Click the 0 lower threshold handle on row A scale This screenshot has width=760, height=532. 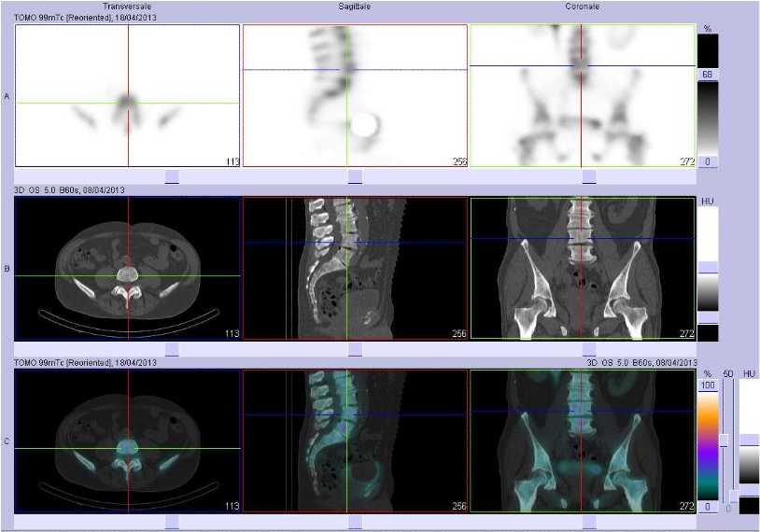[x=708, y=161]
